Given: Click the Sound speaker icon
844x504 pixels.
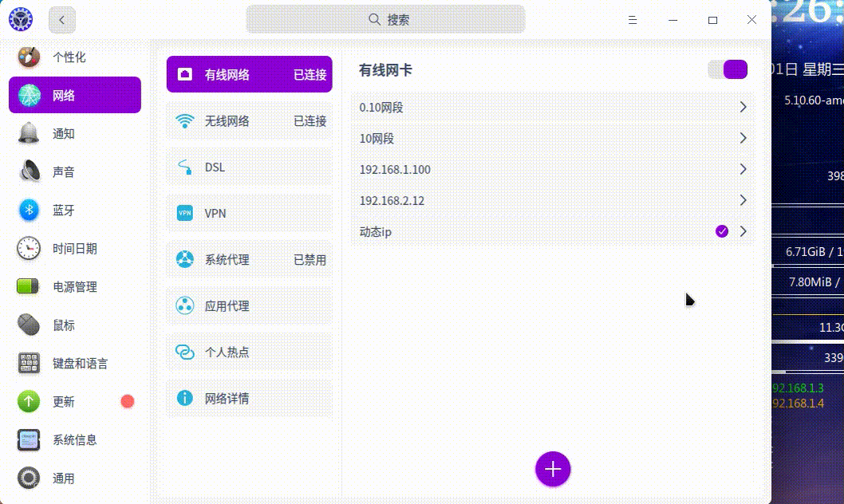Looking at the screenshot, I should (x=30, y=171).
